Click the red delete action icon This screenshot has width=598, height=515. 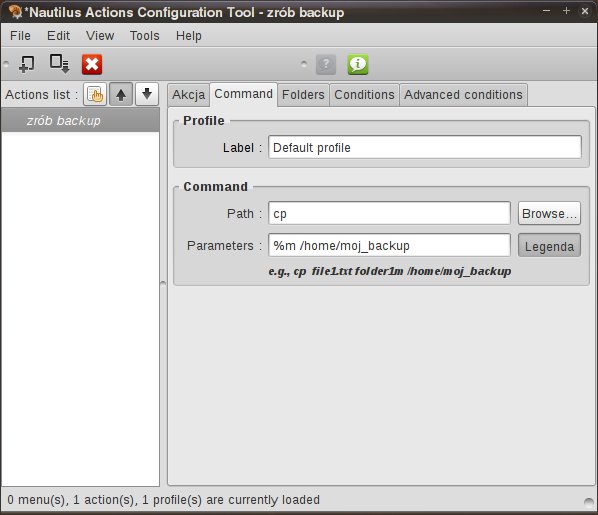tap(92, 64)
